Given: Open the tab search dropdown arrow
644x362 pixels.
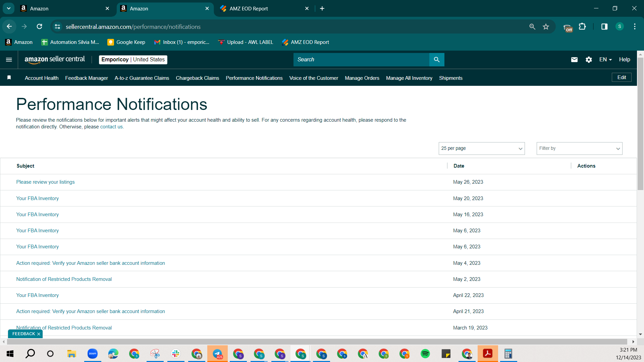Looking at the screenshot, I should [x=9, y=8].
